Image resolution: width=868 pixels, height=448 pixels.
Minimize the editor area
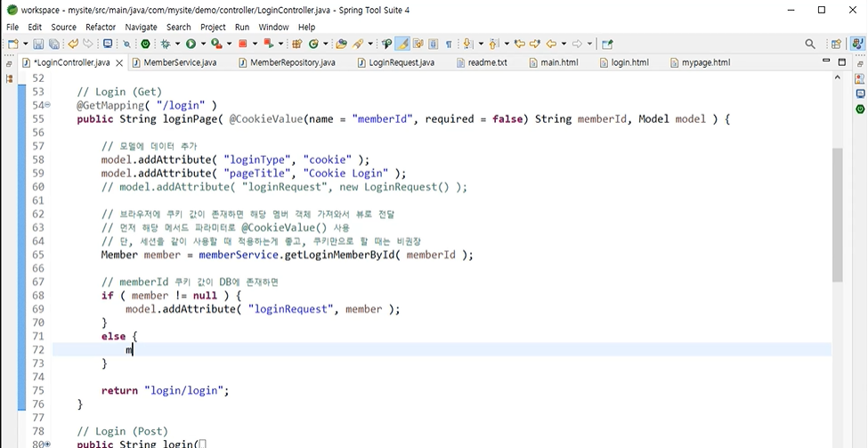pos(826,61)
